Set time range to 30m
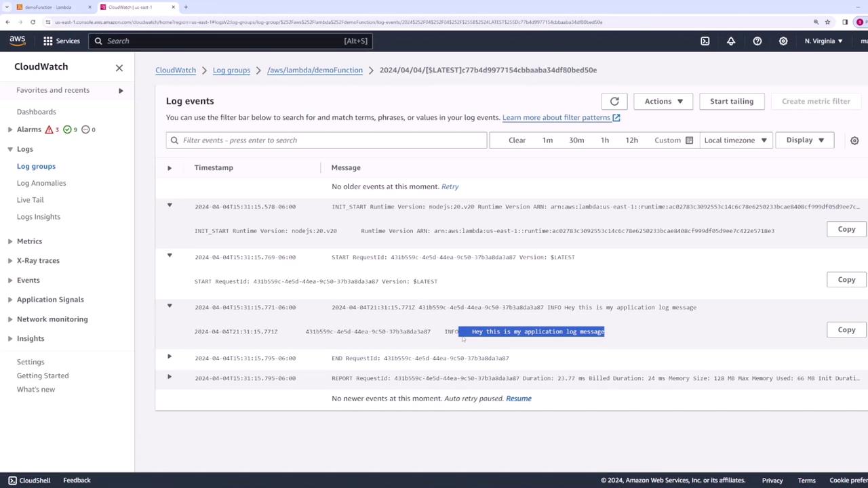The image size is (868, 488). coord(576,140)
